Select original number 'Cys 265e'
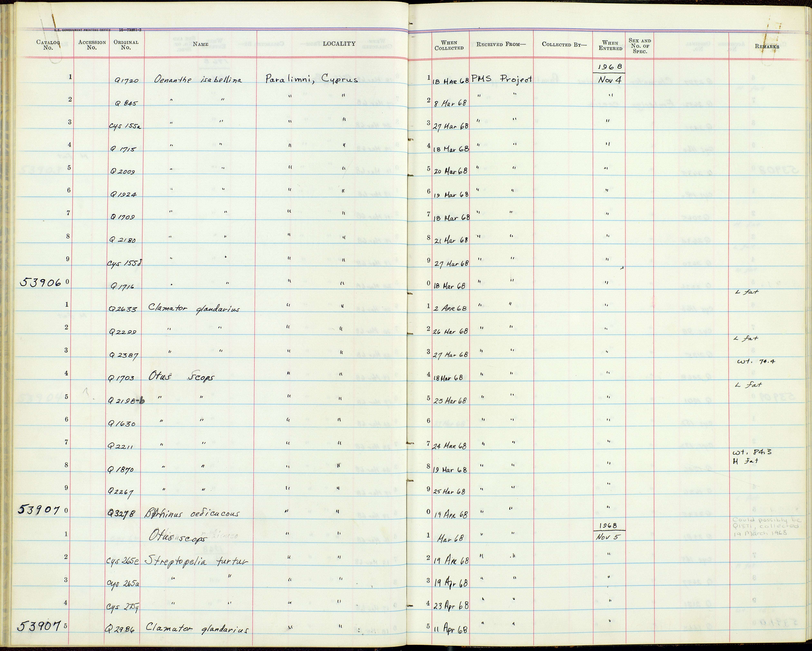The image size is (812, 651). [x=123, y=561]
